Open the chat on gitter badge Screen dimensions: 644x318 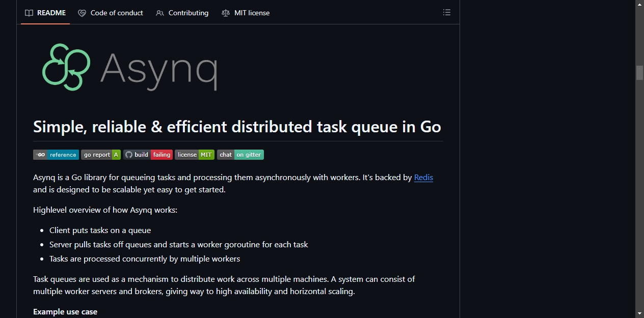[x=240, y=155]
